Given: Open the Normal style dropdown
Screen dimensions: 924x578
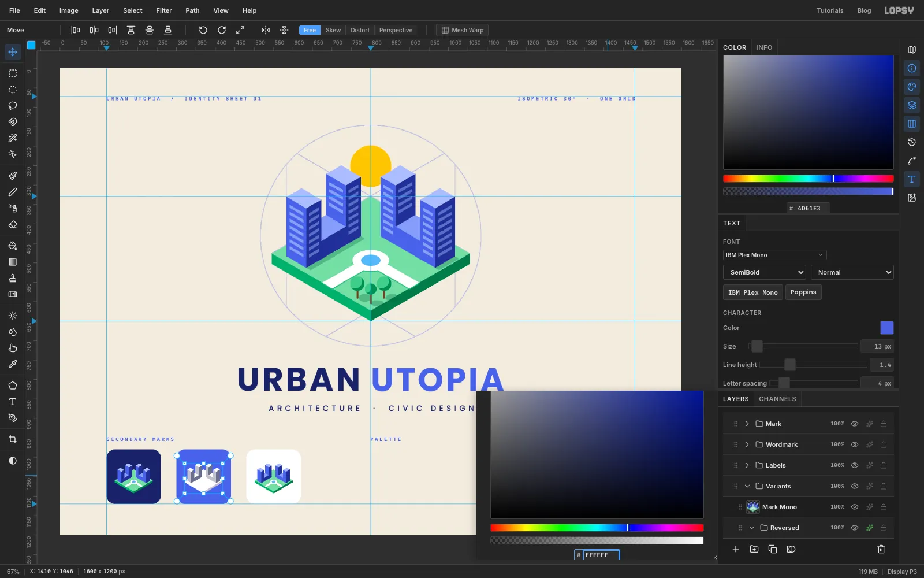Looking at the screenshot, I should [852, 272].
